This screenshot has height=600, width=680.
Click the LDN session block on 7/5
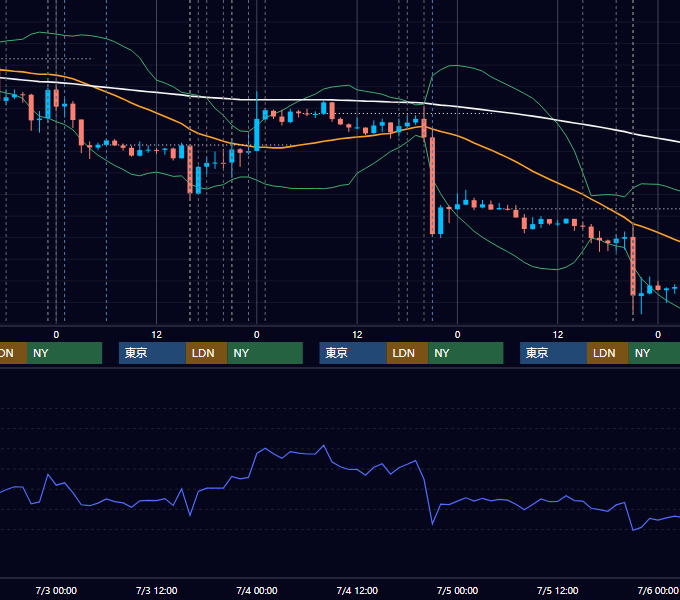point(608,353)
